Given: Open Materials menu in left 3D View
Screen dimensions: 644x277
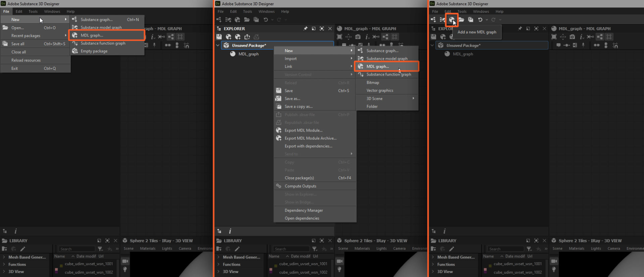Looking at the screenshot, I should click(x=148, y=248).
